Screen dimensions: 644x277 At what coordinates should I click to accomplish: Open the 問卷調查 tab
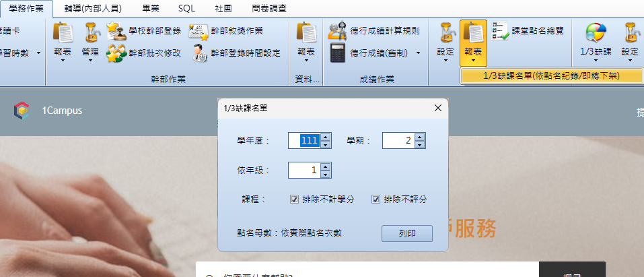pos(269,8)
